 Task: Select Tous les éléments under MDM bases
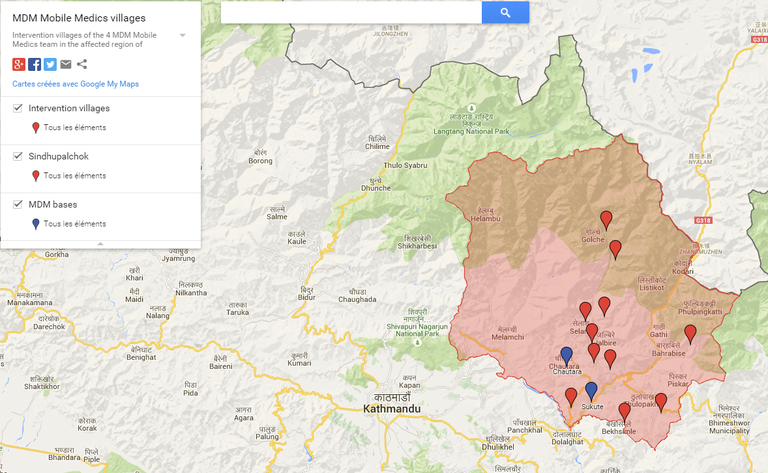(74, 224)
